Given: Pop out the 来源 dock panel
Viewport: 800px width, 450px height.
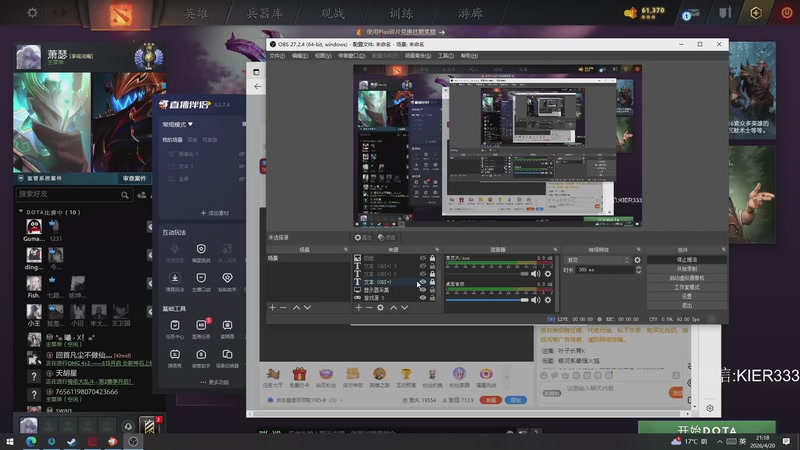Looking at the screenshot, I should tap(437, 250).
